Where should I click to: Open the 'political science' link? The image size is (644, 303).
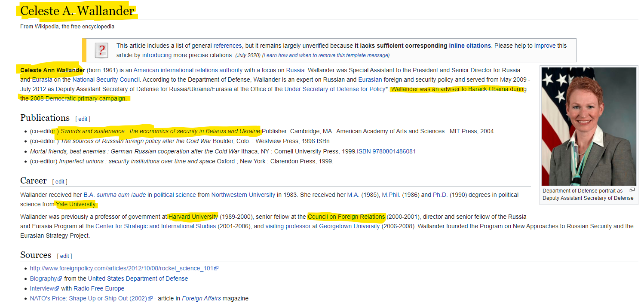pyautogui.click(x=175, y=195)
